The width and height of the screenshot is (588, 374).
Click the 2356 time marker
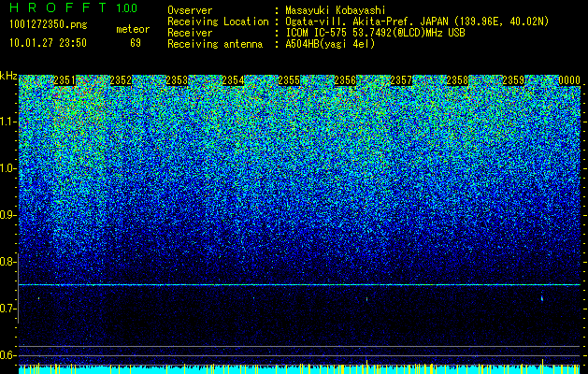click(x=345, y=80)
